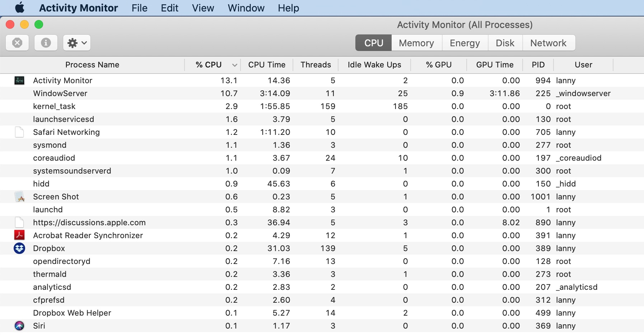Select the Acrobat Reader Synchronizer name

pyautogui.click(x=88, y=235)
